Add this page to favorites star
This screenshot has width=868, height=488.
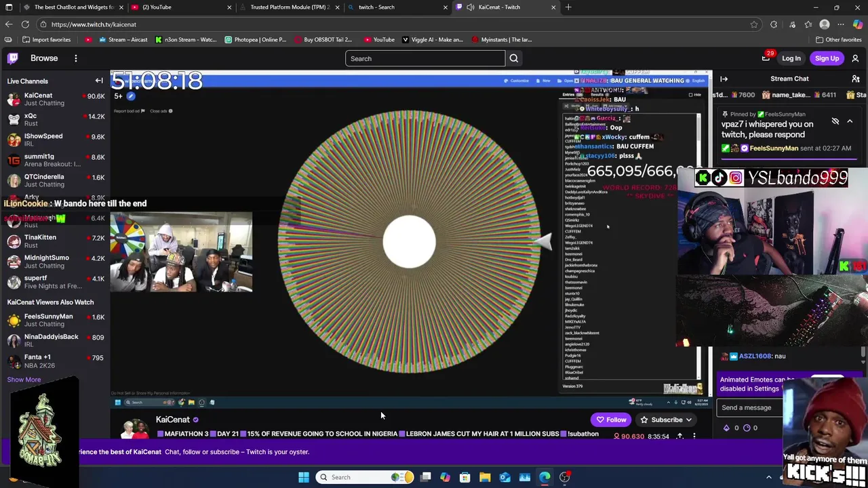click(x=754, y=24)
